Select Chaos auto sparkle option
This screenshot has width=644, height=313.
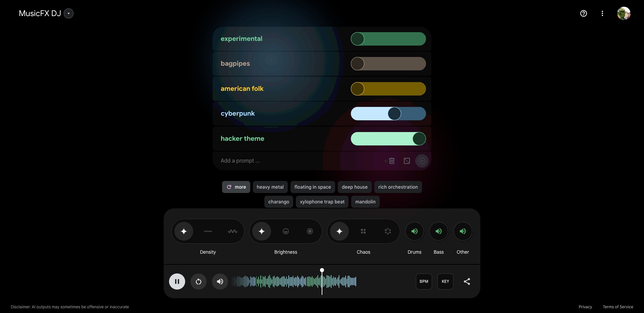[339, 231]
